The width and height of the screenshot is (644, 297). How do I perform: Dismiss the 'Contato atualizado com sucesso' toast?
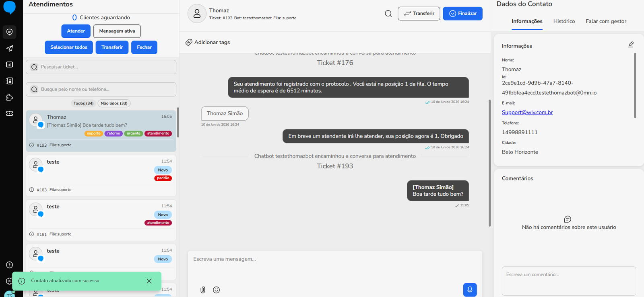pos(149,281)
